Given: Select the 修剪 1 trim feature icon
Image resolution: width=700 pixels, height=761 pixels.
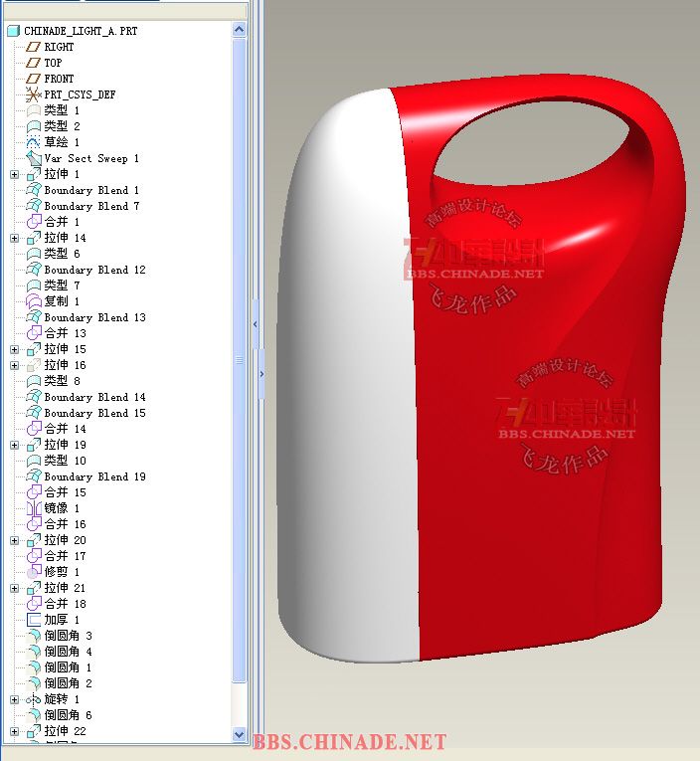Looking at the screenshot, I should pos(34,572).
